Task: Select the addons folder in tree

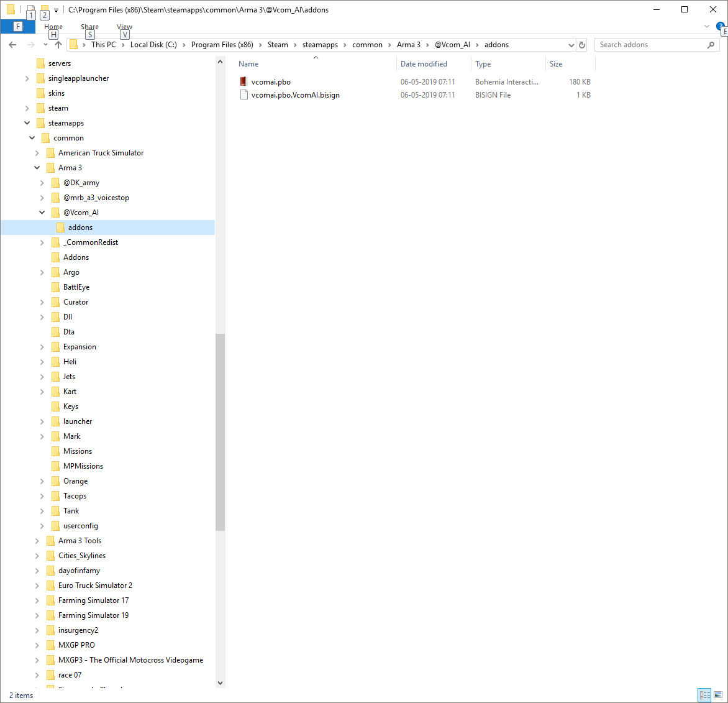Action: pos(80,227)
